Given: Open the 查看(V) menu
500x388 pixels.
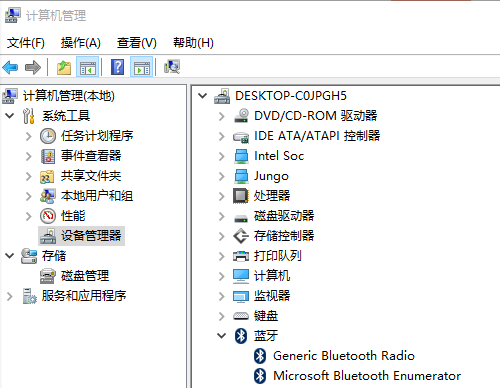Looking at the screenshot, I should 137,43.
